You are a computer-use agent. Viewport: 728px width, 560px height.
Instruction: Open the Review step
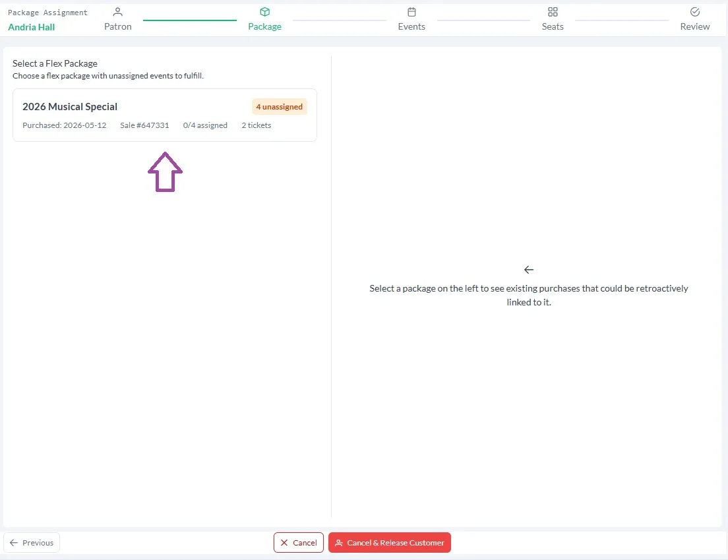pyautogui.click(x=694, y=26)
